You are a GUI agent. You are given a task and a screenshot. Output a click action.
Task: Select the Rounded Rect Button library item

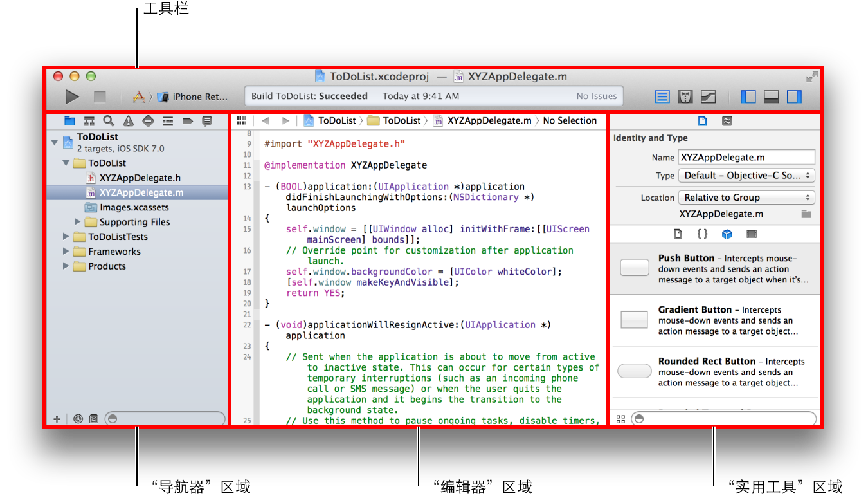pos(715,372)
